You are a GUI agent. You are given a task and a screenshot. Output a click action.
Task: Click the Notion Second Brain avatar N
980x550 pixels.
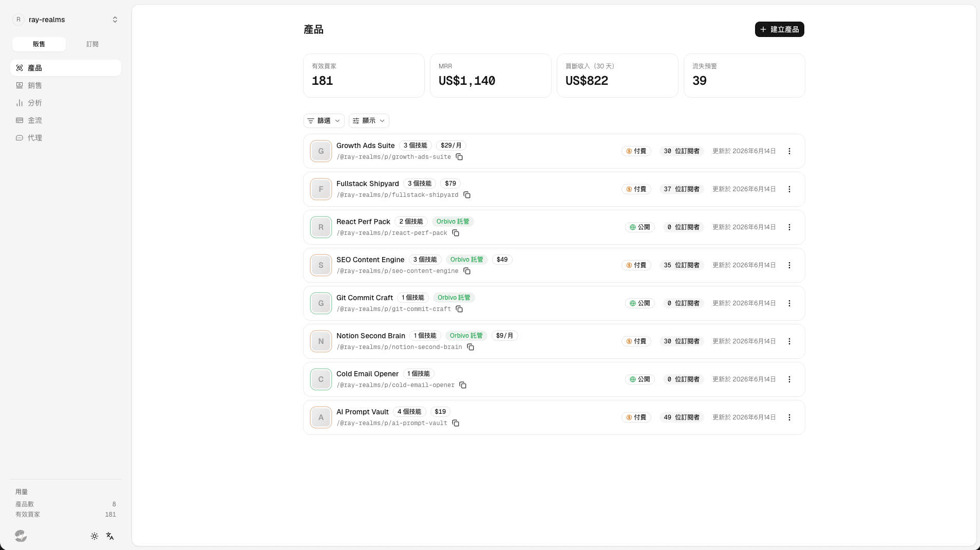(x=321, y=341)
